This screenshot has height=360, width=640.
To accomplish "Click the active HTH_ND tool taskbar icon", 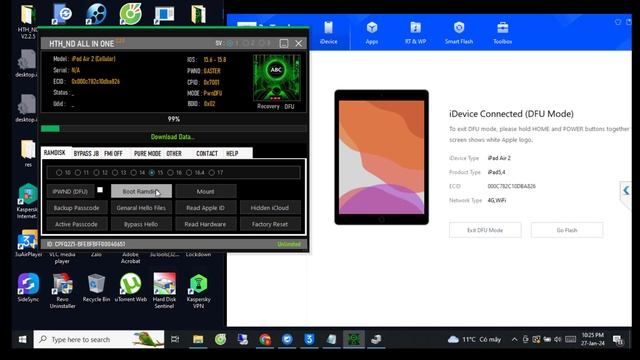I will (x=353, y=339).
